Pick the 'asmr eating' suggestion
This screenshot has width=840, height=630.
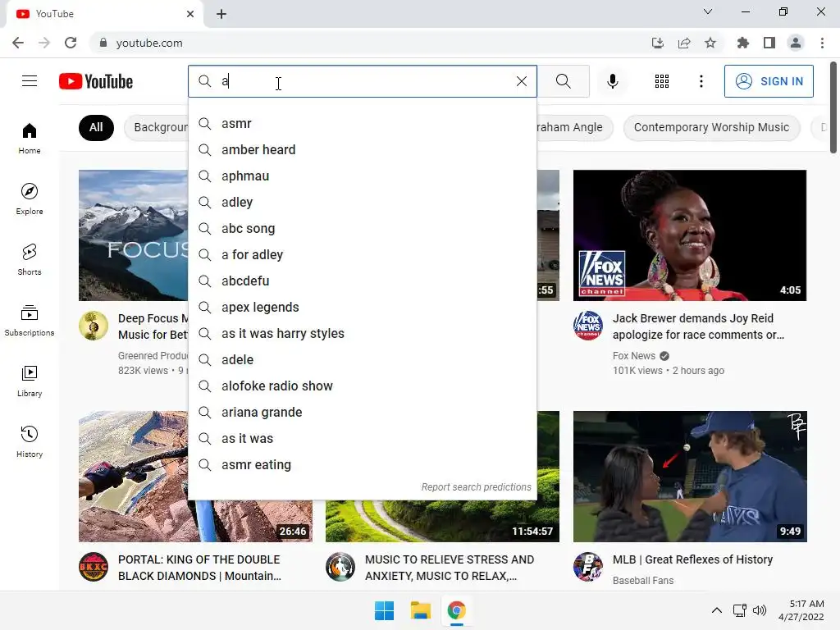pyautogui.click(x=362, y=464)
